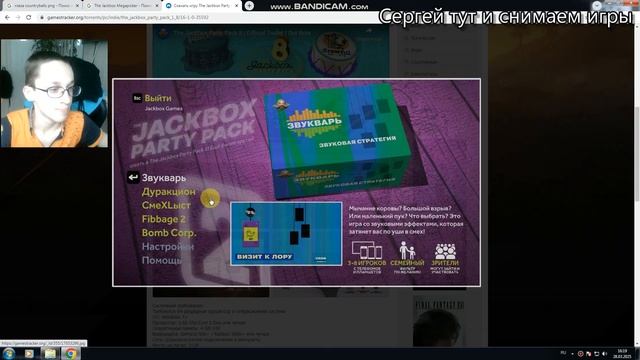The height and width of the screenshot is (360, 640).
Task: Select the Скачать игру The Jackbox Party tab
Action: (201, 6)
